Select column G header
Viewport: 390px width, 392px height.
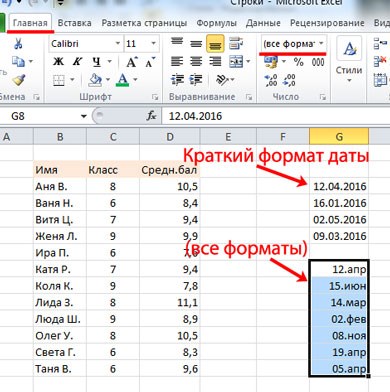(x=339, y=137)
